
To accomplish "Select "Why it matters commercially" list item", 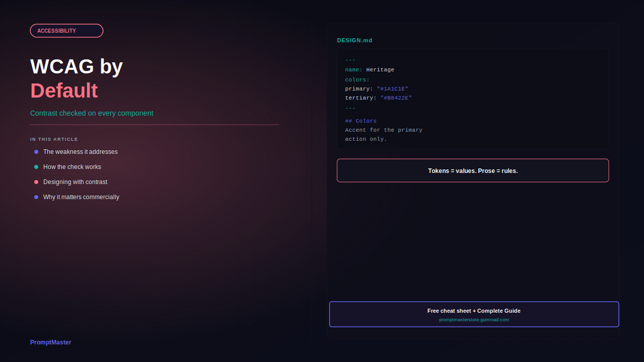I will click(x=77, y=197).
